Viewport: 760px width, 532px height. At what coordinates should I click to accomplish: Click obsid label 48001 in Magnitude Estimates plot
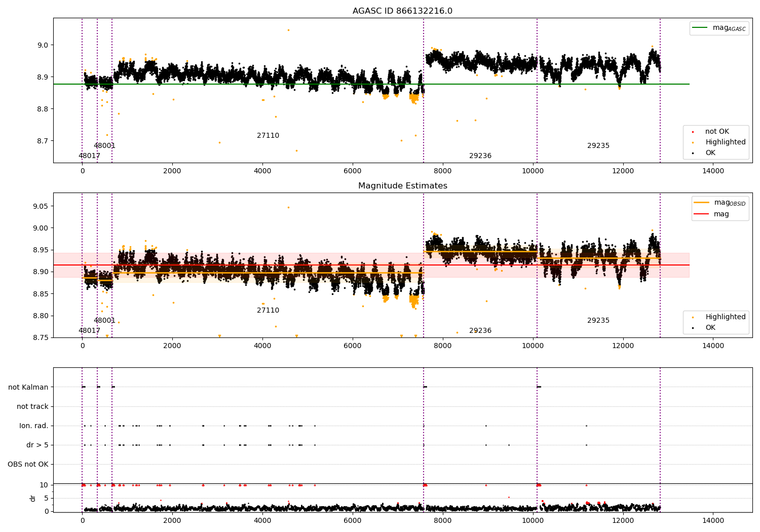point(104,321)
